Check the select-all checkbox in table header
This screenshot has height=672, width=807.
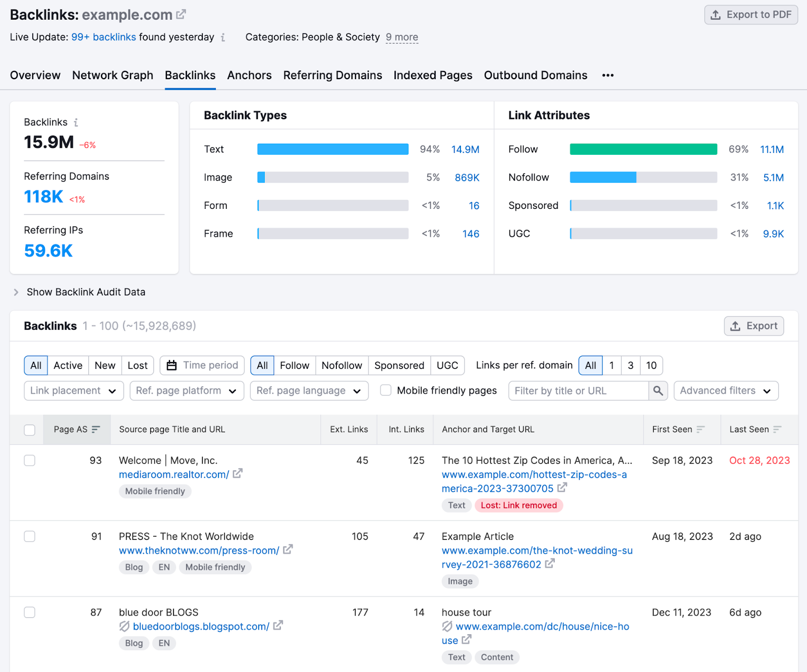tap(29, 429)
